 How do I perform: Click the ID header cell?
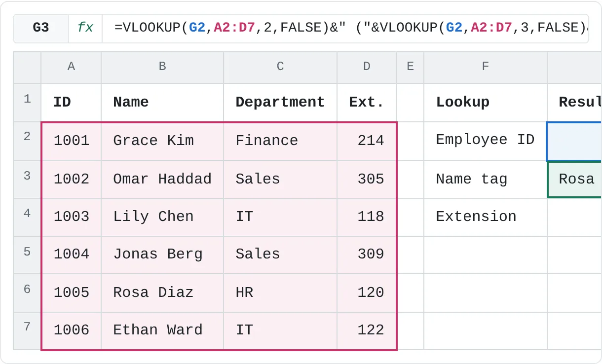point(71,103)
